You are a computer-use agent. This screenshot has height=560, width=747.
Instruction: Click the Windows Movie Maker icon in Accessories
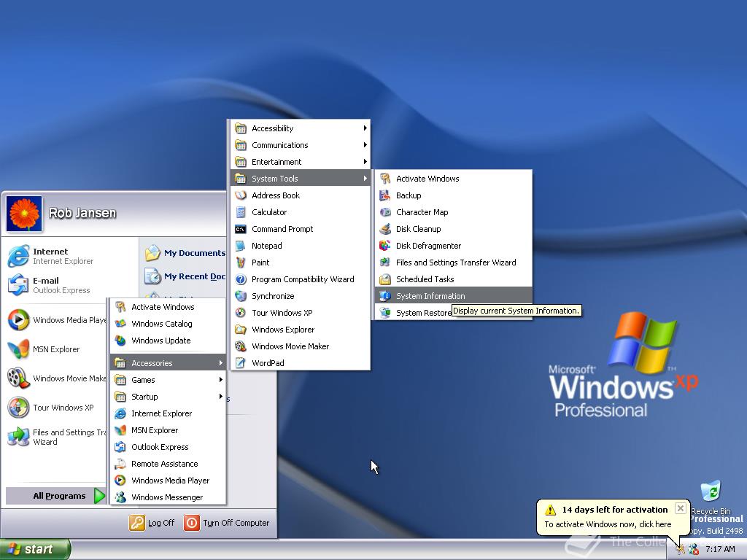[241, 346]
